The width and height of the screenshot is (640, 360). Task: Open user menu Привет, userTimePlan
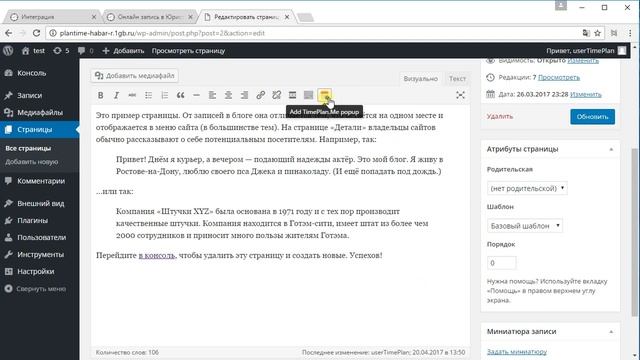pyautogui.click(x=586, y=51)
